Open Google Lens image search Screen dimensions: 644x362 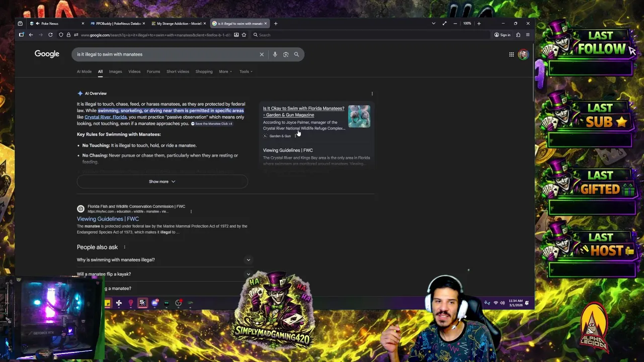[x=286, y=54]
